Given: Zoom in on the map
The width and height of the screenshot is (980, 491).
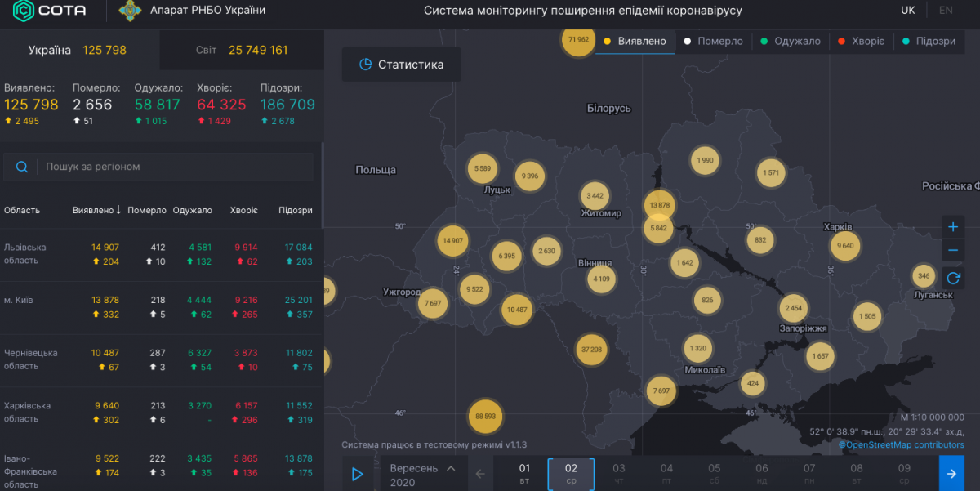Looking at the screenshot, I should (952, 226).
